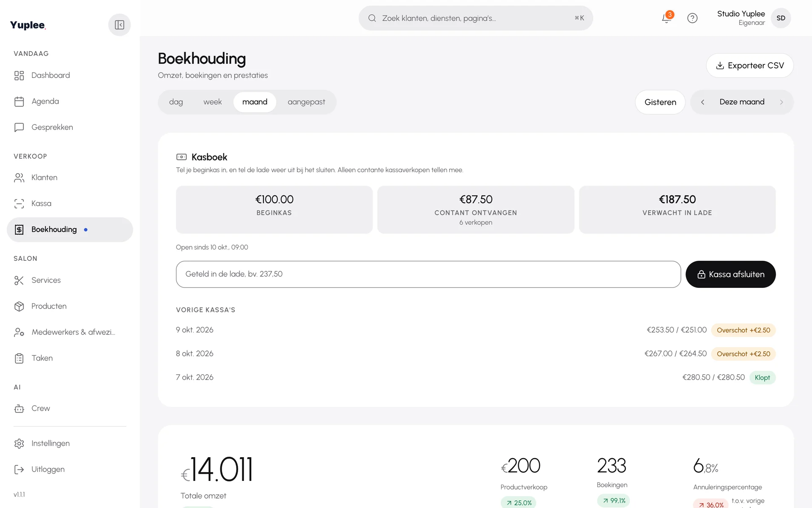Click the Medewerkers person-gear icon
The width and height of the screenshot is (812, 508).
19,332
